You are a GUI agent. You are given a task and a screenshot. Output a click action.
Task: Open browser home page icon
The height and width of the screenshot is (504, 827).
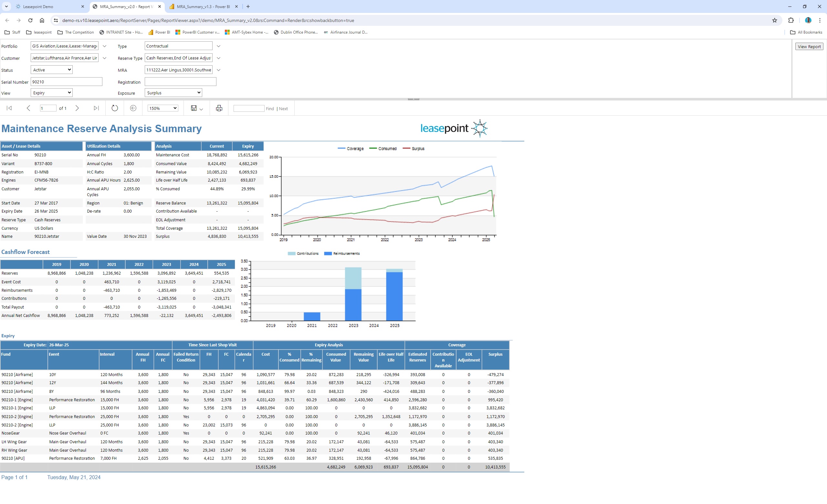(42, 20)
